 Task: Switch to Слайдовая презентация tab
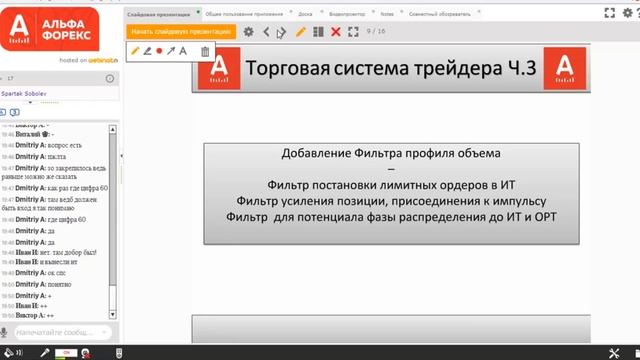point(158,14)
